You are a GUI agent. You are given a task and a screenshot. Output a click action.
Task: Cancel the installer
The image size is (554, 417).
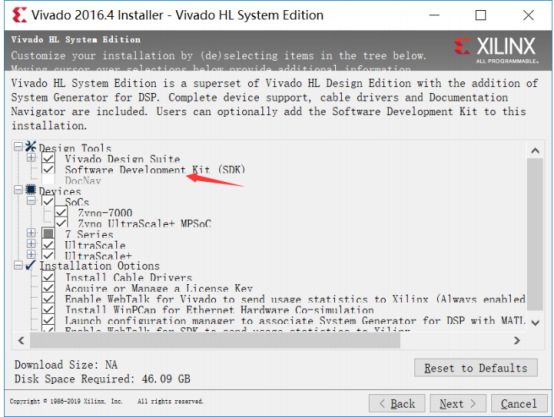519,403
